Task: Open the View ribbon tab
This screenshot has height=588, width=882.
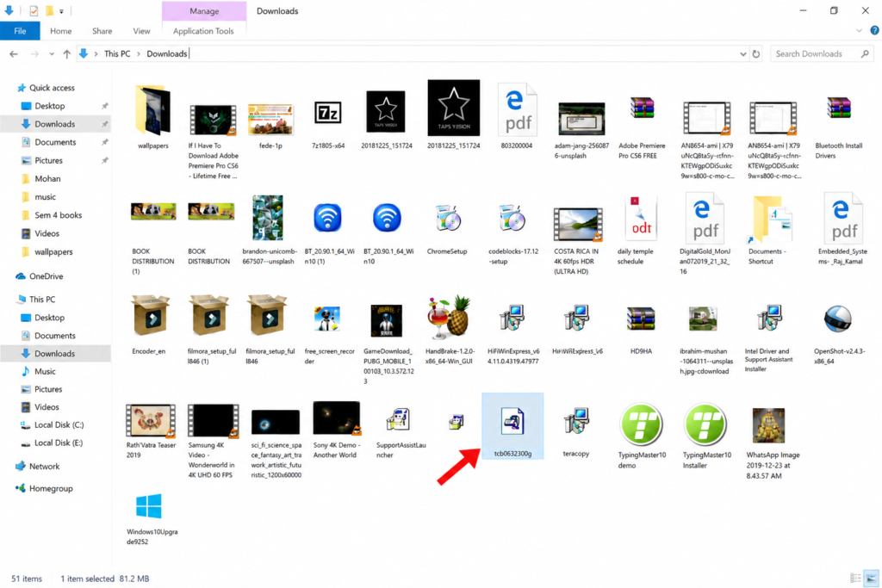Action: 141,31
